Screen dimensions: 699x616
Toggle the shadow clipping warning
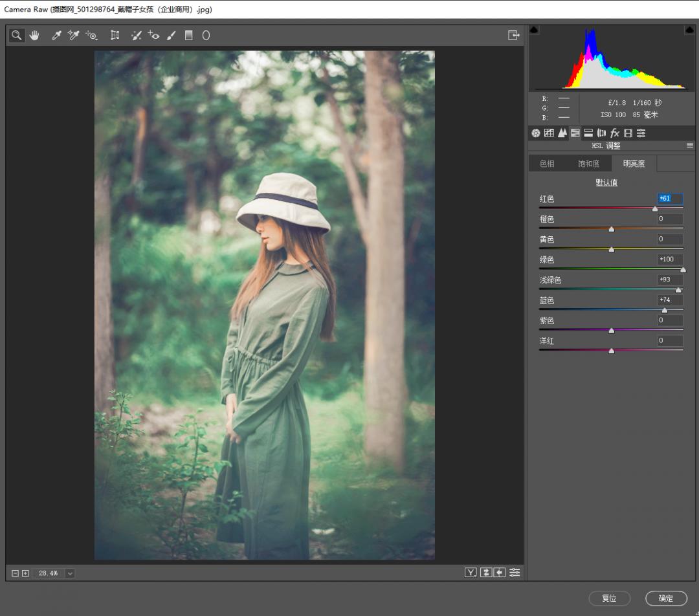[534, 30]
